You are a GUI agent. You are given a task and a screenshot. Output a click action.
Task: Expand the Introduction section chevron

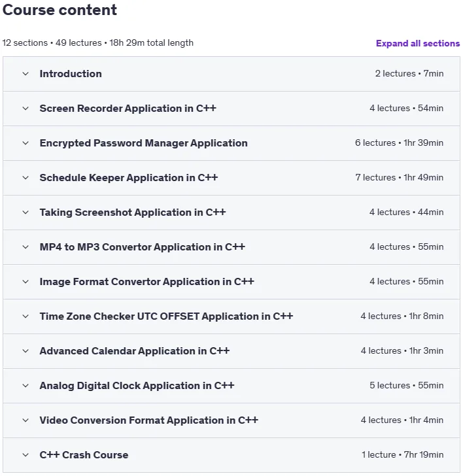tap(26, 74)
